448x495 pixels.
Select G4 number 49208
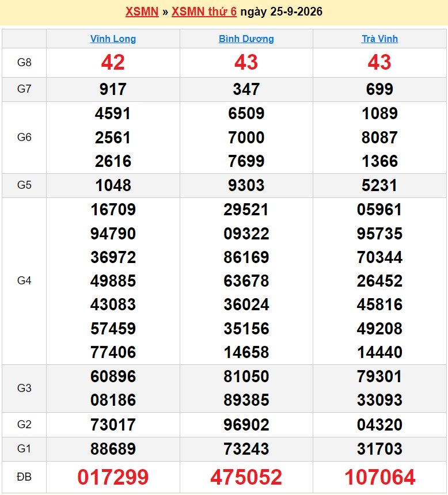(379, 329)
